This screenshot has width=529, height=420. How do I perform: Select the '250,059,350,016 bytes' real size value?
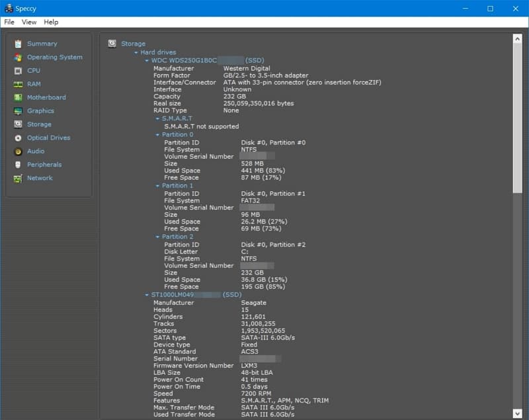259,104
